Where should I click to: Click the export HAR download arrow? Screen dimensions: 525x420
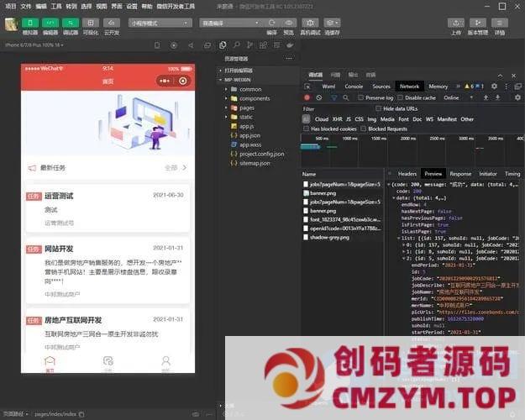click(x=498, y=97)
